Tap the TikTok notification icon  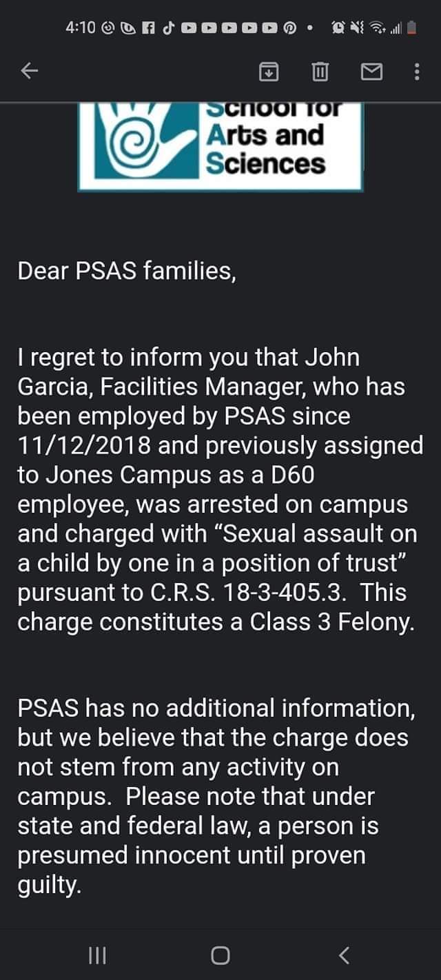pos(167,28)
